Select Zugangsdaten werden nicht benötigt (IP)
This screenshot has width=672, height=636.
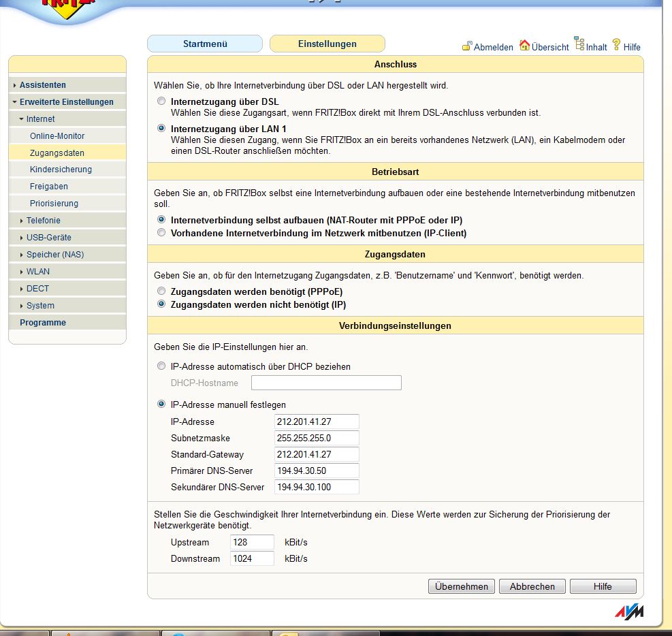pos(161,304)
